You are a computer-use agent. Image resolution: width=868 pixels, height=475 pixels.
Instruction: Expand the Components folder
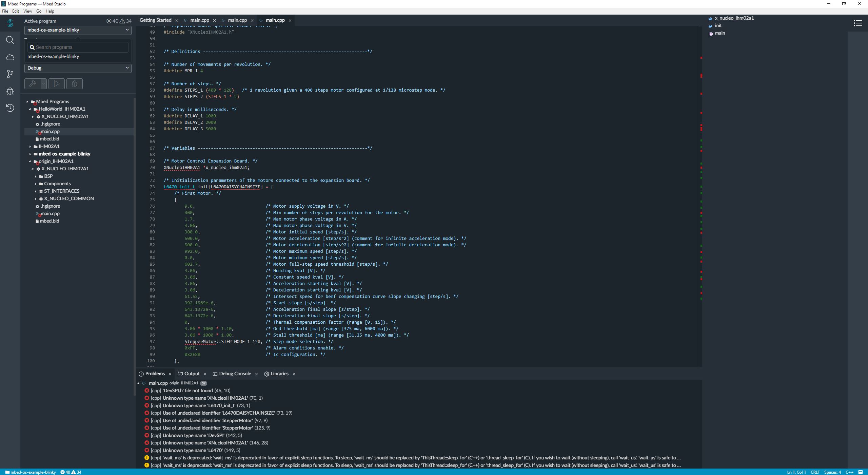[x=36, y=184]
